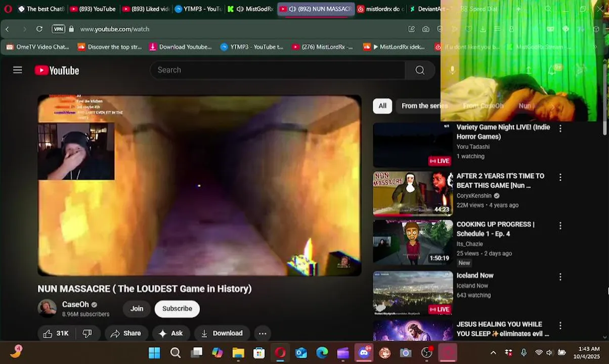This screenshot has width=609, height=364.
Task: Open the more actions ellipsis under video
Action: coord(263,333)
